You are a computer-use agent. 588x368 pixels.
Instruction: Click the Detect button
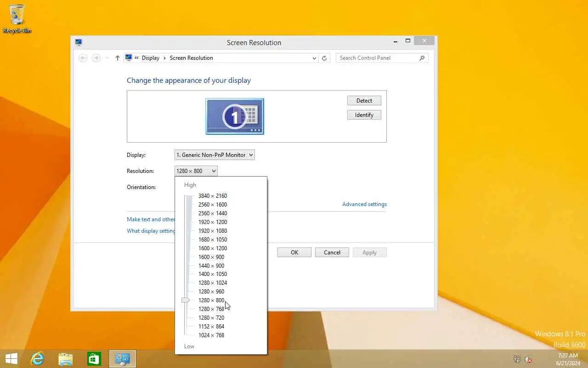tap(364, 101)
